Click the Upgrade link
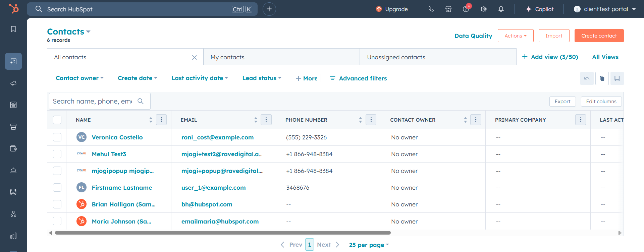Image resolution: width=644 pixels, height=252 pixels. click(x=392, y=9)
